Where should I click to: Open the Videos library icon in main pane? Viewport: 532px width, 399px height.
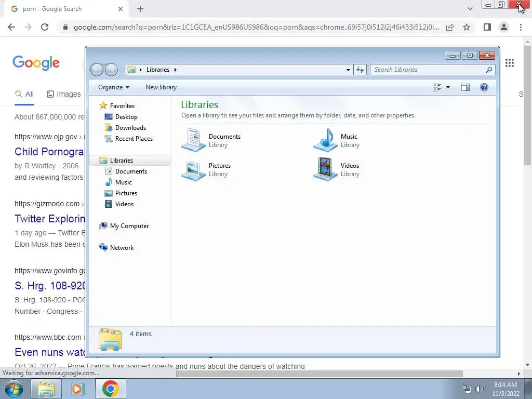tap(325, 169)
